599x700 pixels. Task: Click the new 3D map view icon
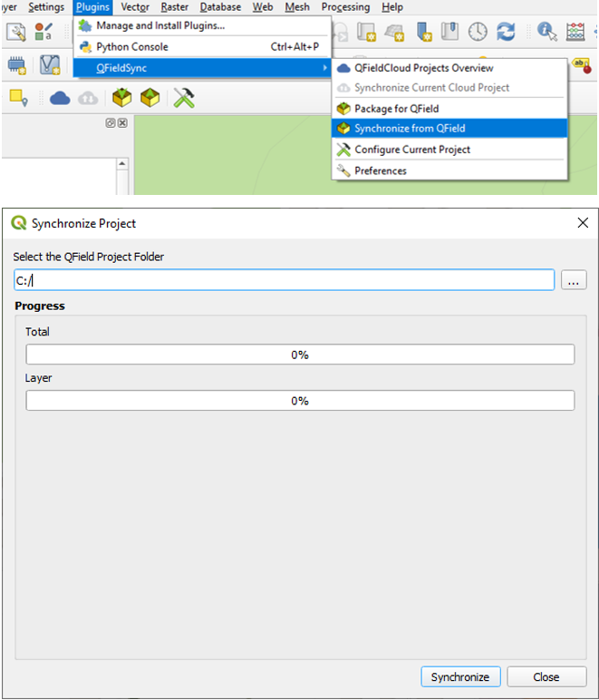point(394,33)
